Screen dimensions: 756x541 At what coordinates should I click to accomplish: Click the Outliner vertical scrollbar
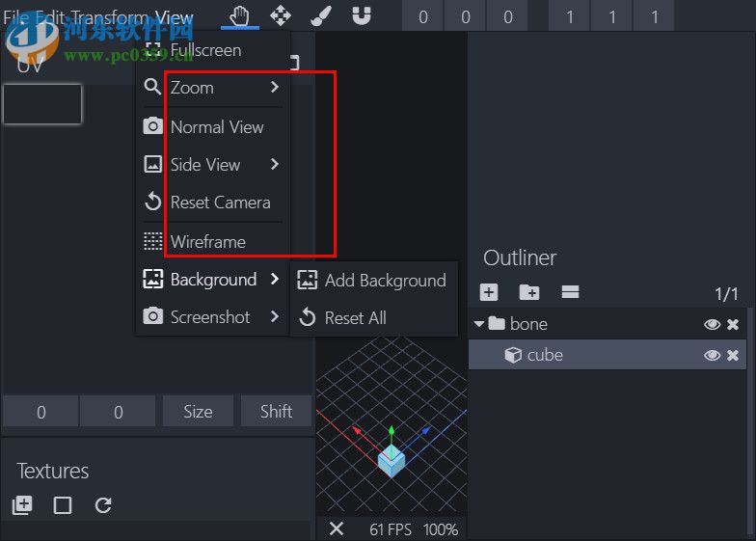click(x=750, y=422)
